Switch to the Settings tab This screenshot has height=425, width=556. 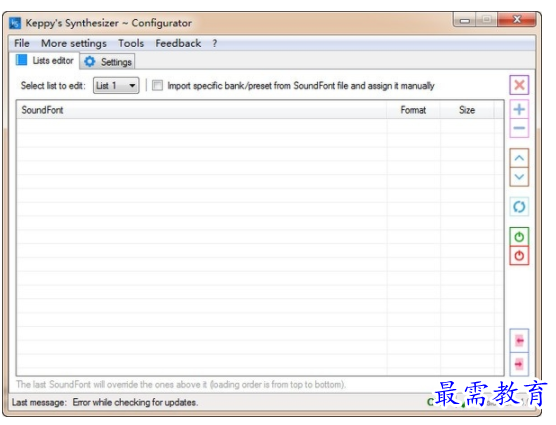pos(107,62)
